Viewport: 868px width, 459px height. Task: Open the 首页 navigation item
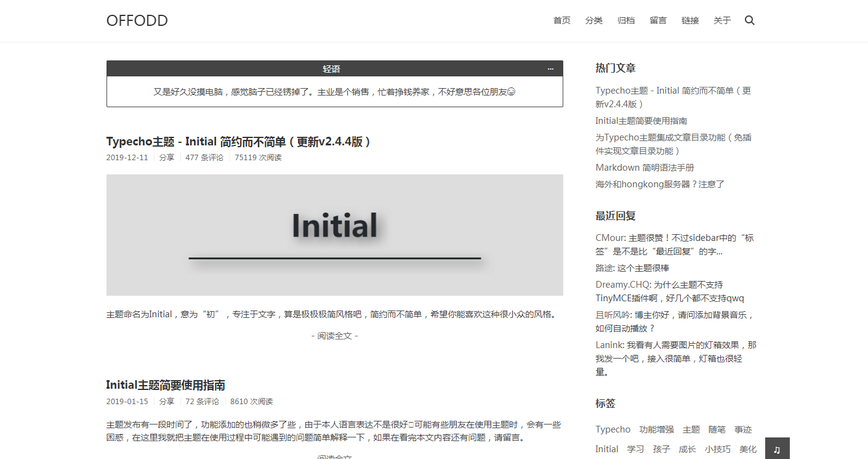point(562,20)
